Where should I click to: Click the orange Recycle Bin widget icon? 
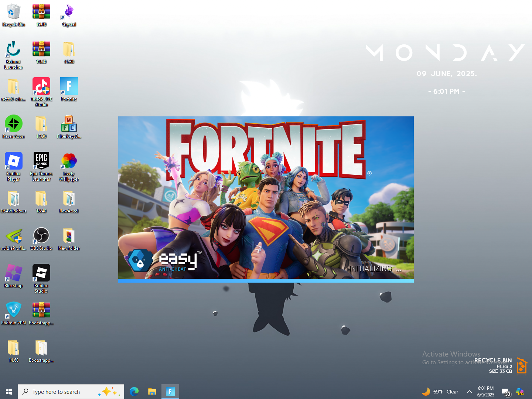pyautogui.click(x=522, y=366)
